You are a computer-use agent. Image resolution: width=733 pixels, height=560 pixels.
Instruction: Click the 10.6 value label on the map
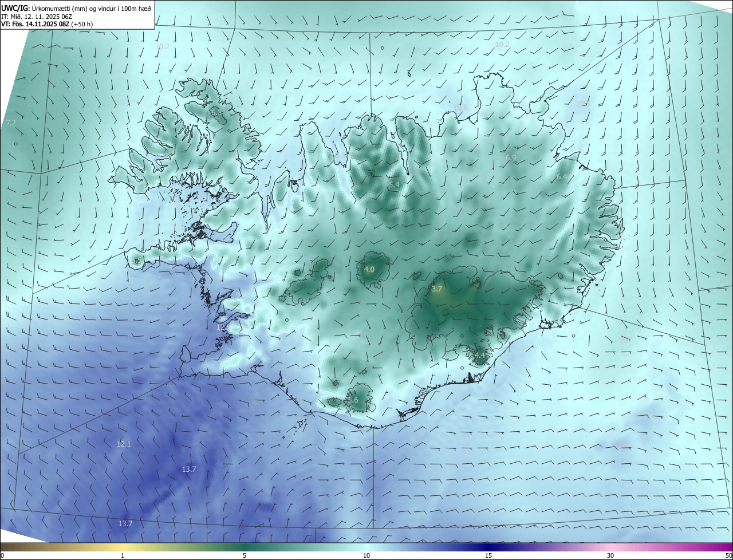click(x=460, y=108)
